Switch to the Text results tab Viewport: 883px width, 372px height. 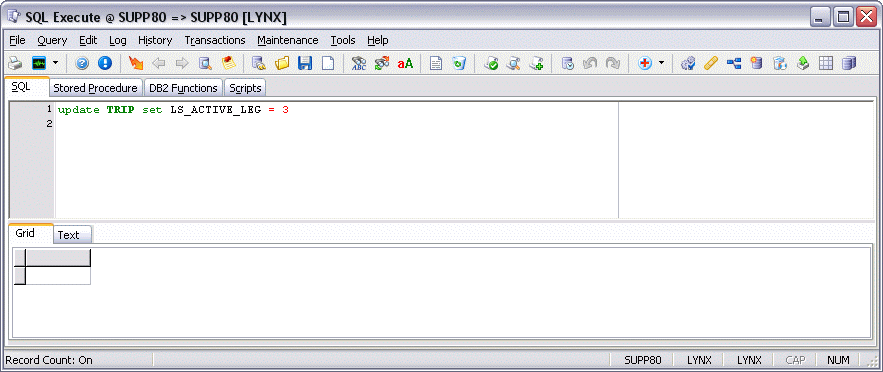[72, 235]
